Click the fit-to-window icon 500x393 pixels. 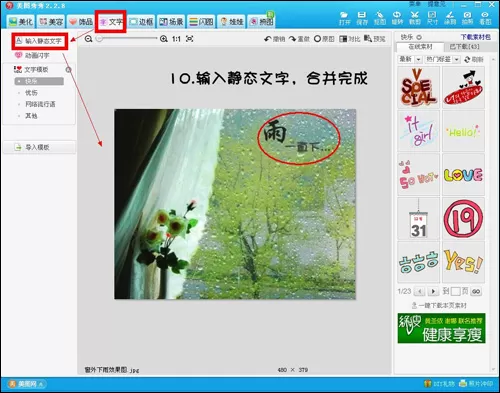(x=190, y=39)
